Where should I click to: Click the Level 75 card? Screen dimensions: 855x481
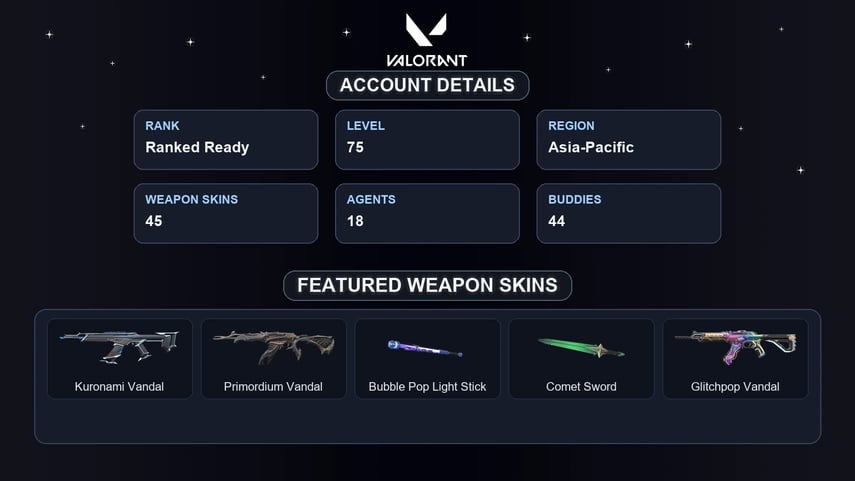point(428,140)
